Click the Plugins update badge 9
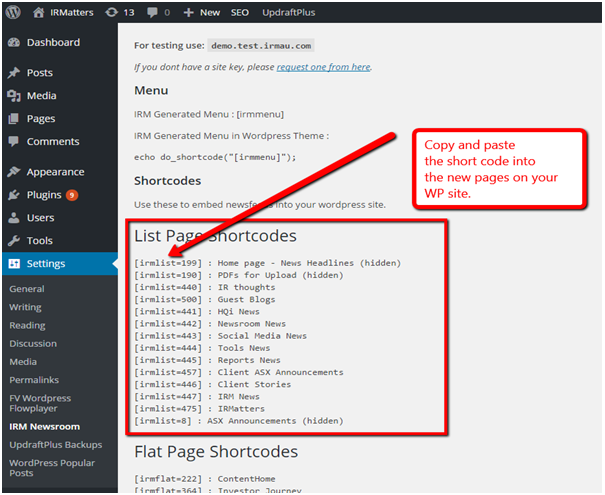Screen dimensions: 605x495 click(72, 195)
